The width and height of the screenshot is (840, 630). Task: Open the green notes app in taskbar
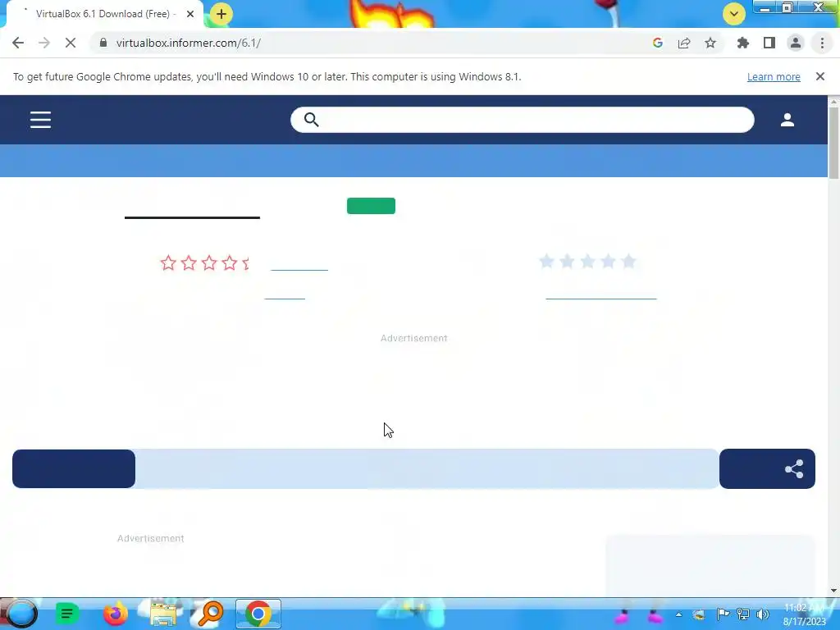coord(67,614)
